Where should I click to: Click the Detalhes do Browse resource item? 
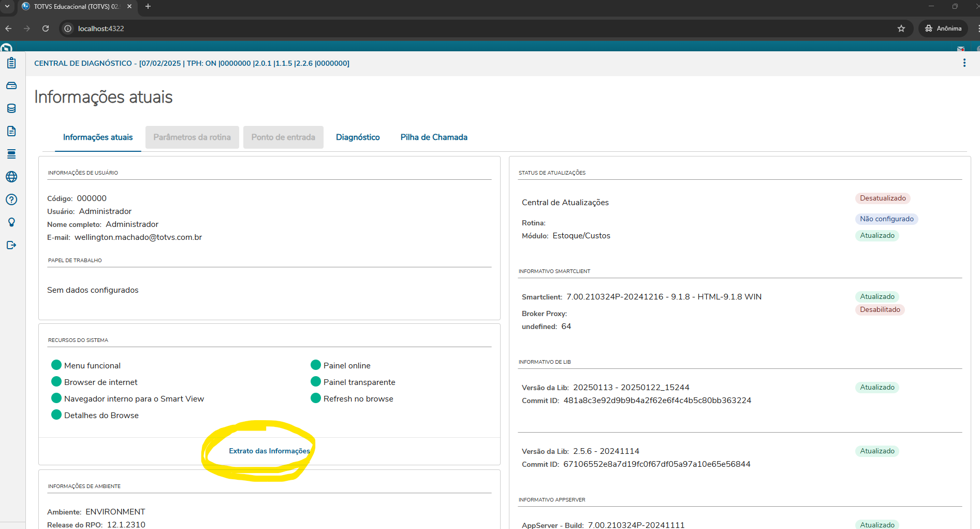[95, 415]
